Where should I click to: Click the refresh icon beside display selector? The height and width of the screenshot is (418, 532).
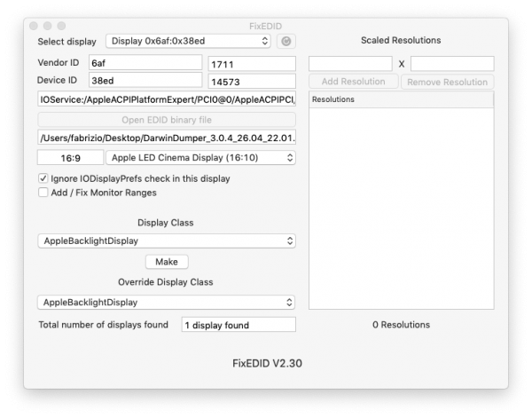click(286, 42)
